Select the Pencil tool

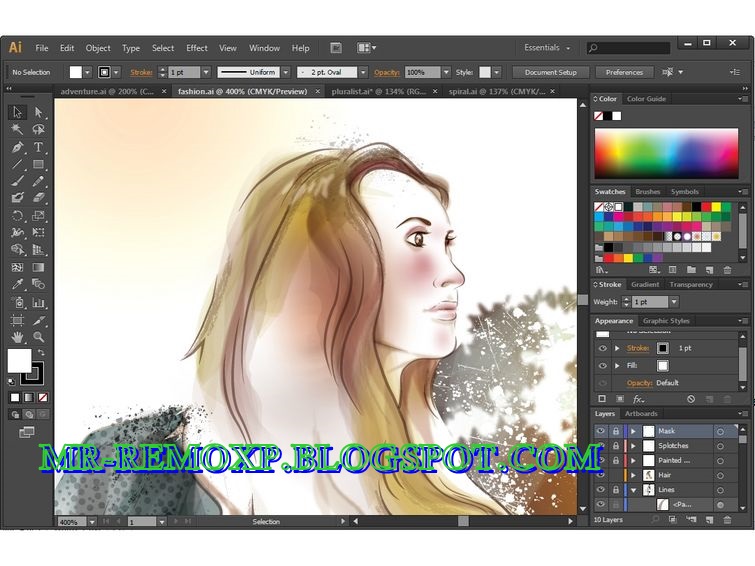coord(39,181)
